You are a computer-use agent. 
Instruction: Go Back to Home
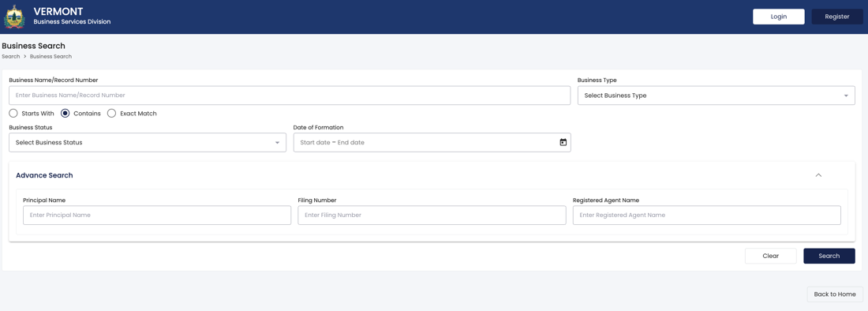(x=835, y=294)
